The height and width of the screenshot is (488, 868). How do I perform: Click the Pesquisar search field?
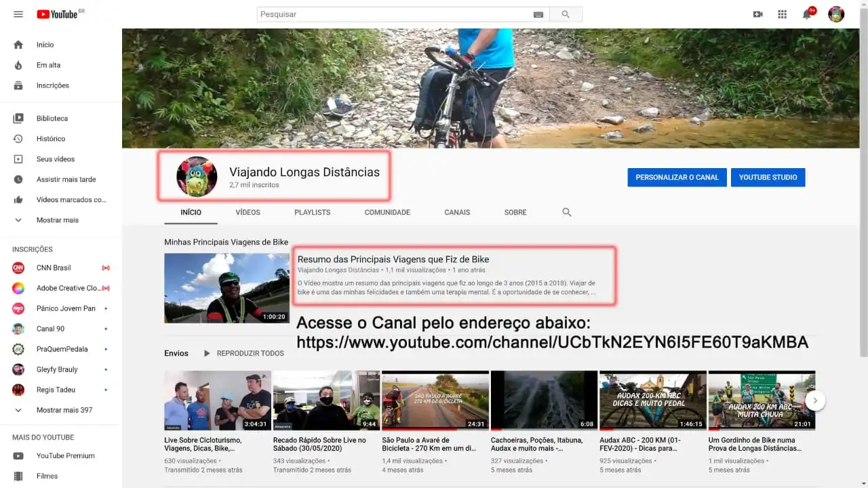[x=395, y=14]
